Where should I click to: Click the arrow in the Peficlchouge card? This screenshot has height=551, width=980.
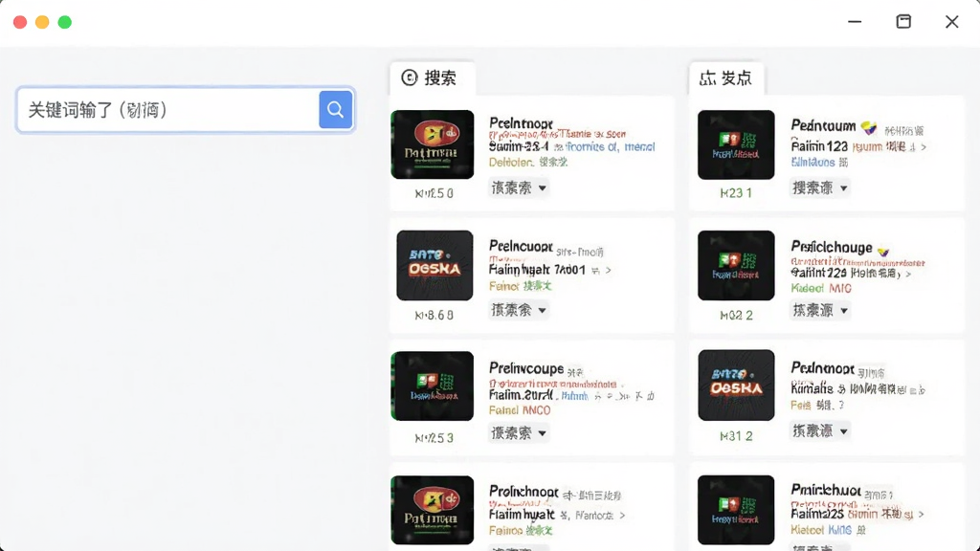[x=908, y=274]
